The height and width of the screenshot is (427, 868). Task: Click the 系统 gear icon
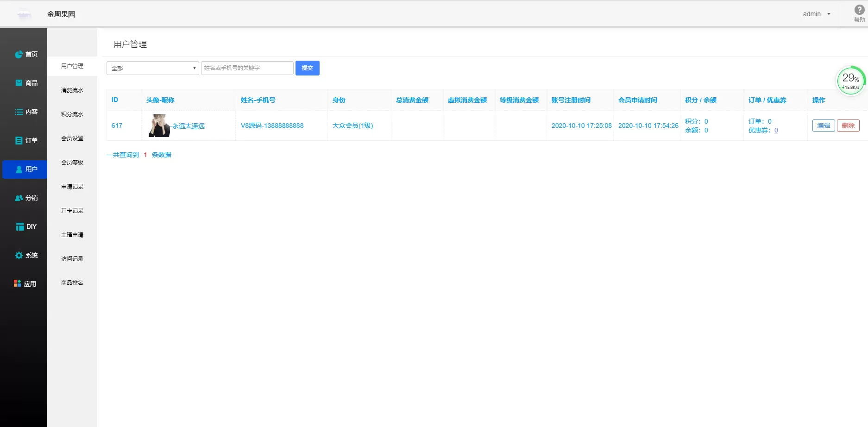click(x=19, y=255)
